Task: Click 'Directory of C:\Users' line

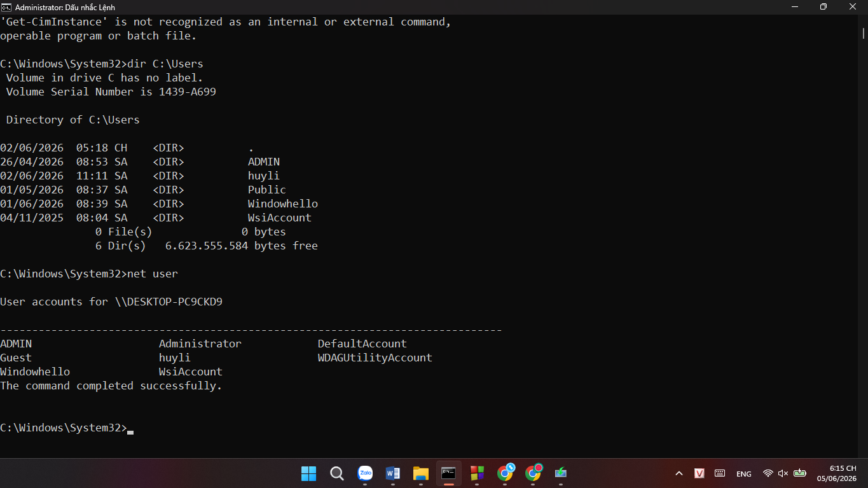Action: click(73, 120)
